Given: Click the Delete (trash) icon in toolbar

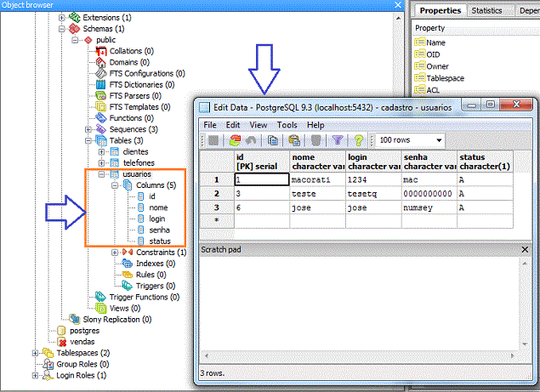Looking at the screenshot, I should pyautogui.click(x=315, y=140).
